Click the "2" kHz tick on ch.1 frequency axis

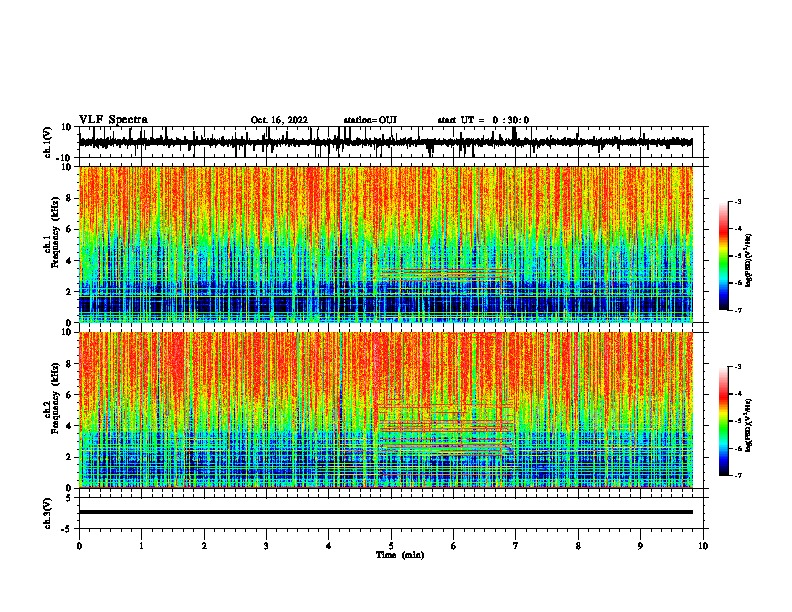pyautogui.click(x=69, y=292)
